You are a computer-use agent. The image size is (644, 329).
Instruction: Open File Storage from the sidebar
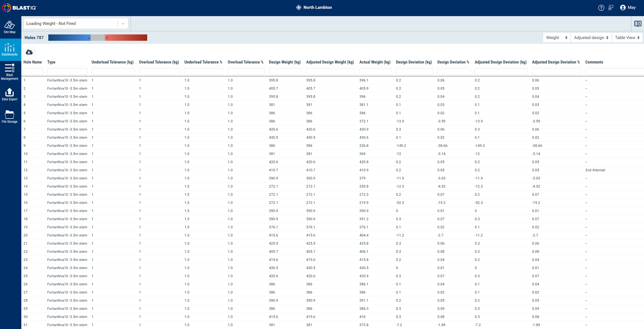(x=10, y=117)
